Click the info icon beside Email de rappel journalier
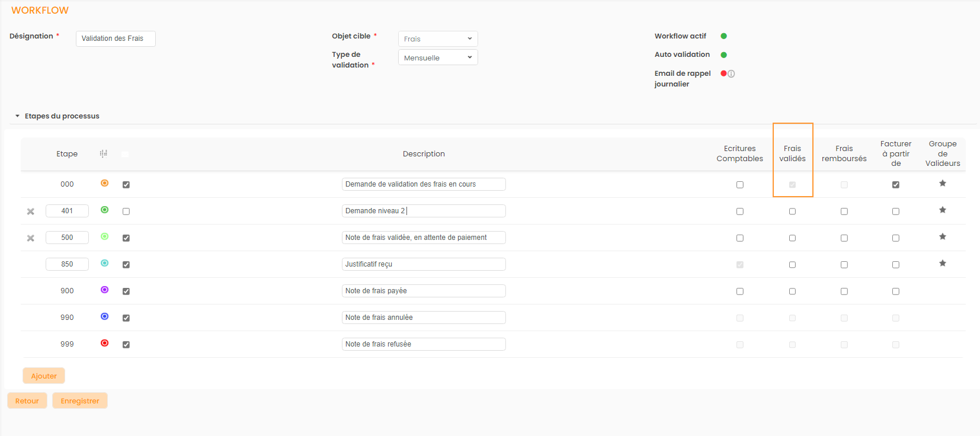Screen dimensions: 980x436 [731, 74]
